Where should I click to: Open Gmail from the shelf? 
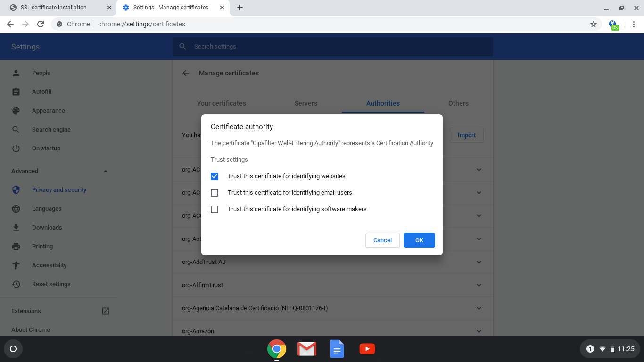pyautogui.click(x=306, y=349)
